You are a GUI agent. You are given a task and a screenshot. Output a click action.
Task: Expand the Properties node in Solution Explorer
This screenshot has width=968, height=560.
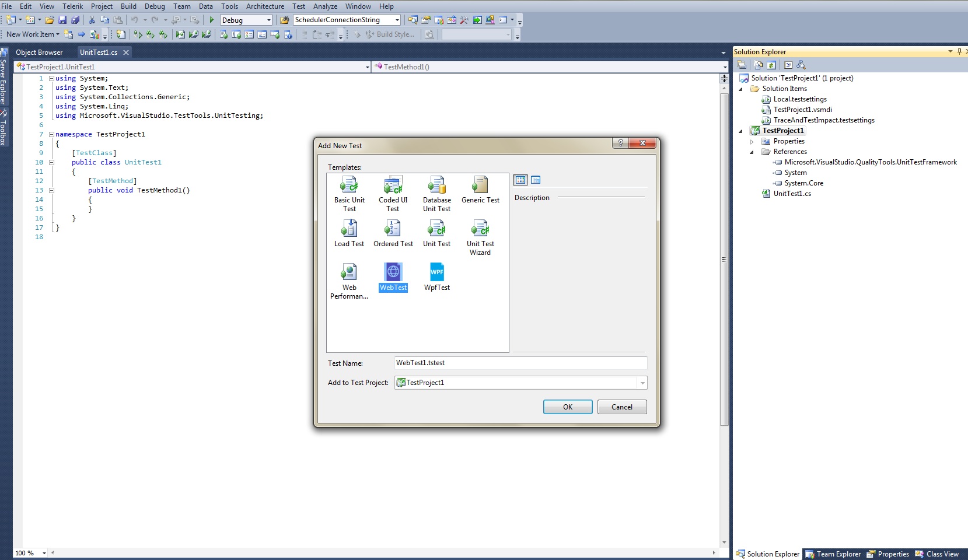[x=752, y=141]
